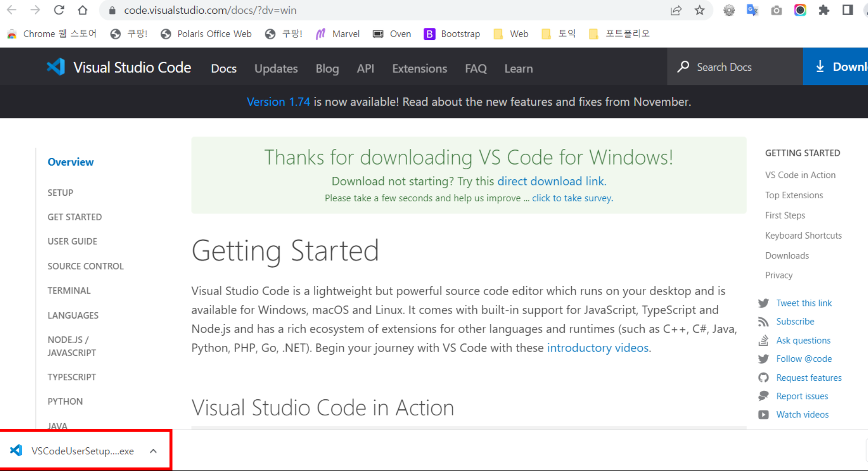Click the Search Docs input field
This screenshot has width=868, height=471.
point(735,67)
